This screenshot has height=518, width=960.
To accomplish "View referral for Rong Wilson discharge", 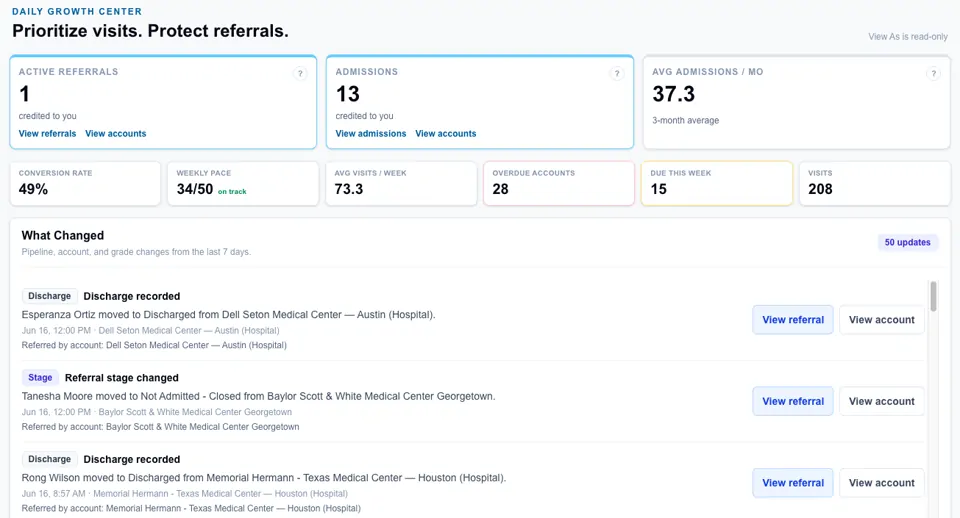I will tap(793, 482).
